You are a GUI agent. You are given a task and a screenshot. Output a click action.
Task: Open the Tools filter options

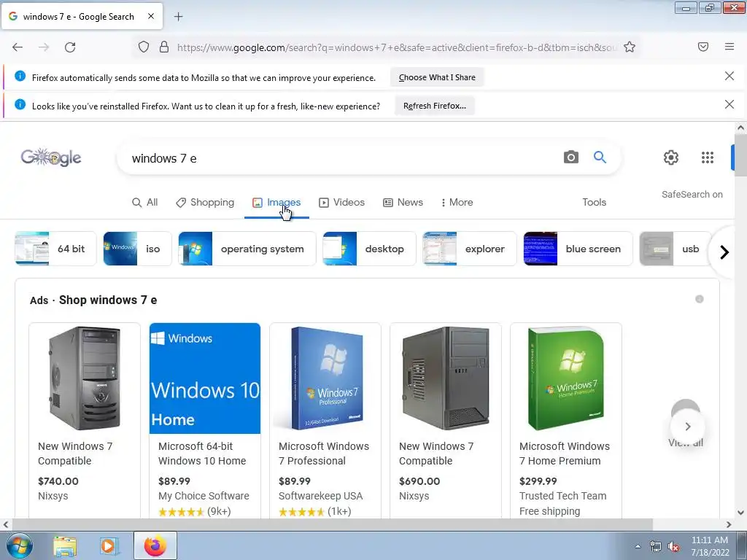coord(594,203)
